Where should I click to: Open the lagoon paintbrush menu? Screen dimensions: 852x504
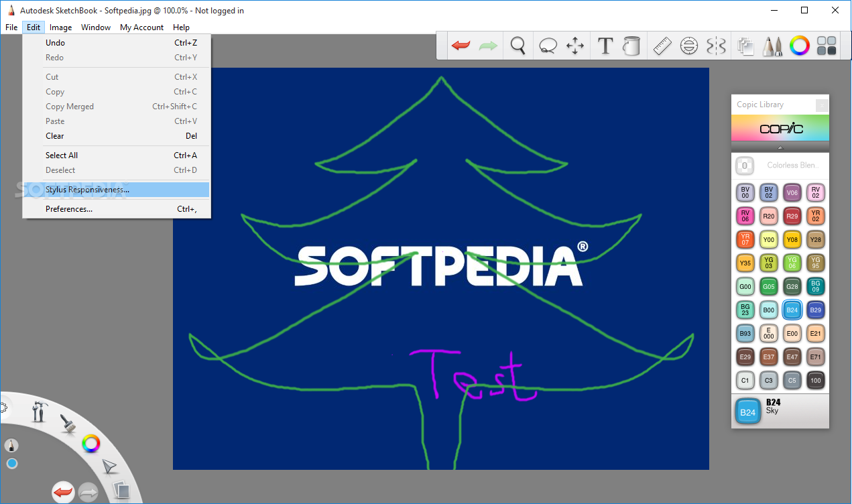pos(67,422)
